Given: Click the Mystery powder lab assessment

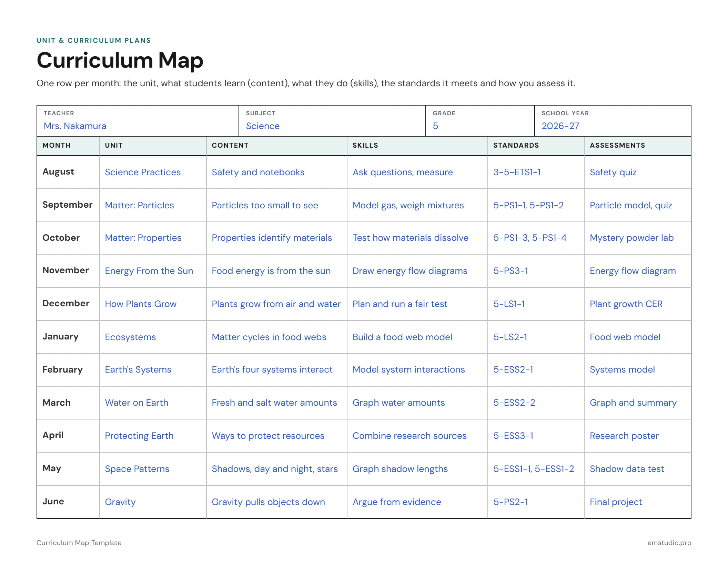Looking at the screenshot, I should pos(631,238).
